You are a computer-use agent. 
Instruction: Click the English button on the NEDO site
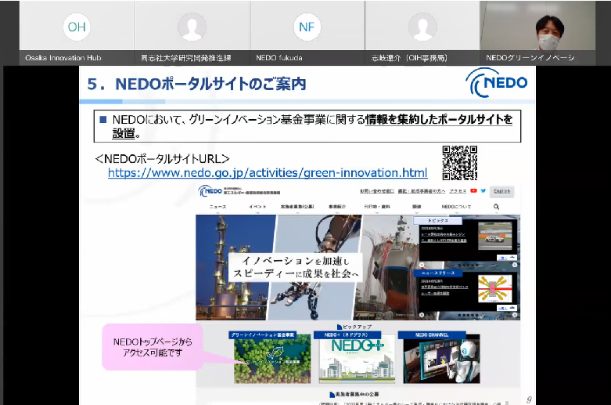[502, 191]
